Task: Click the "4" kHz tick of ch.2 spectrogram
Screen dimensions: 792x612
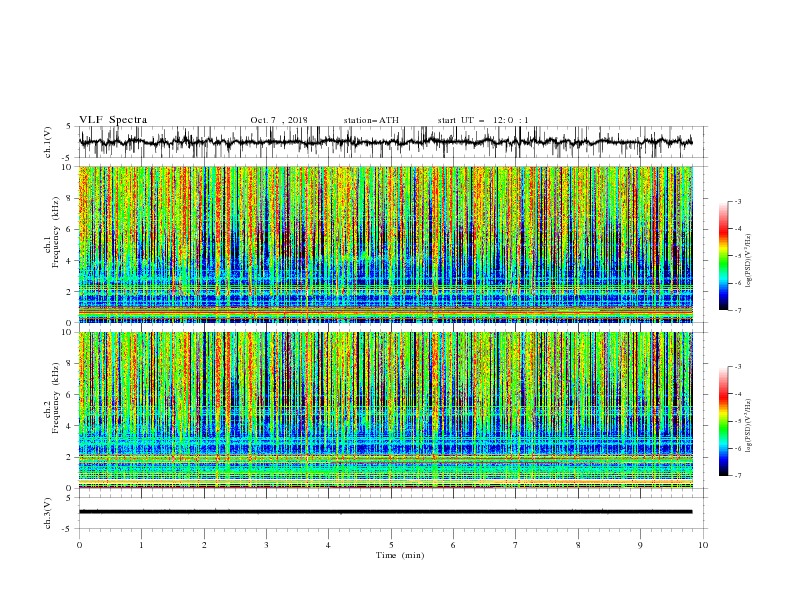Action: [x=70, y=426]
